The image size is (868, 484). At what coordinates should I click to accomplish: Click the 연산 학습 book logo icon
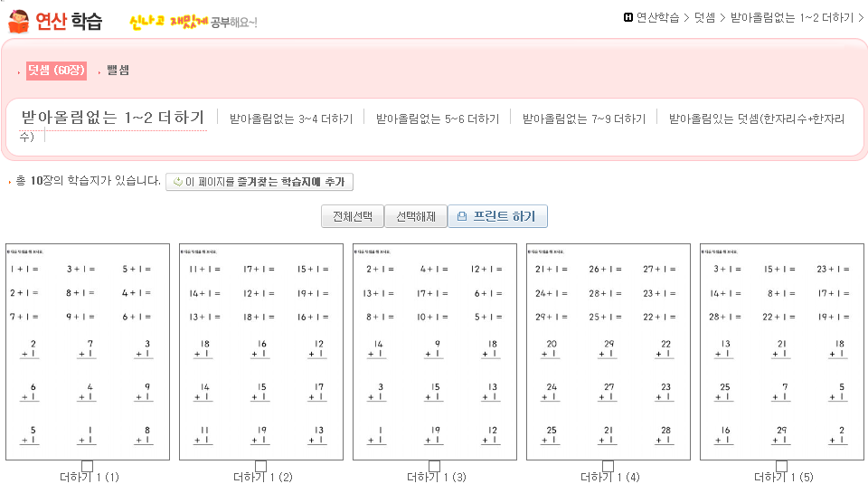[18, 21]
